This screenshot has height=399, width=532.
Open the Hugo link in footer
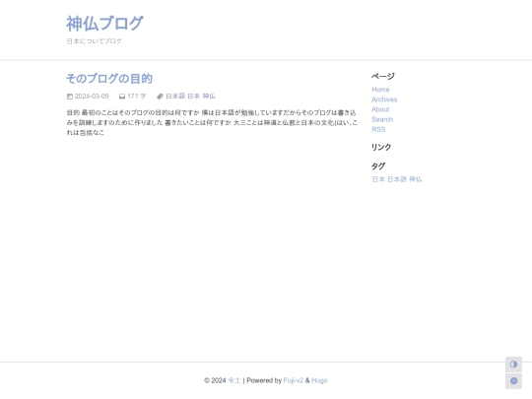[x=319, y=380]
